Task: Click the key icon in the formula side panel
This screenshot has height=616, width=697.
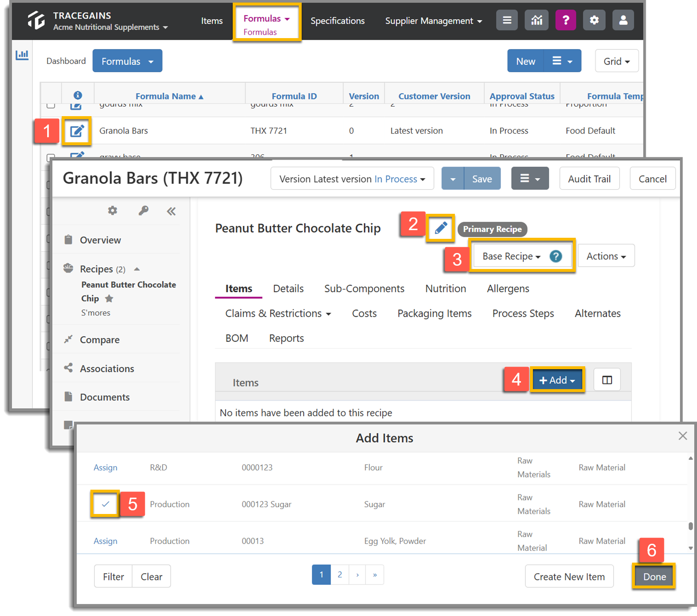Action: tap(143, 211)
